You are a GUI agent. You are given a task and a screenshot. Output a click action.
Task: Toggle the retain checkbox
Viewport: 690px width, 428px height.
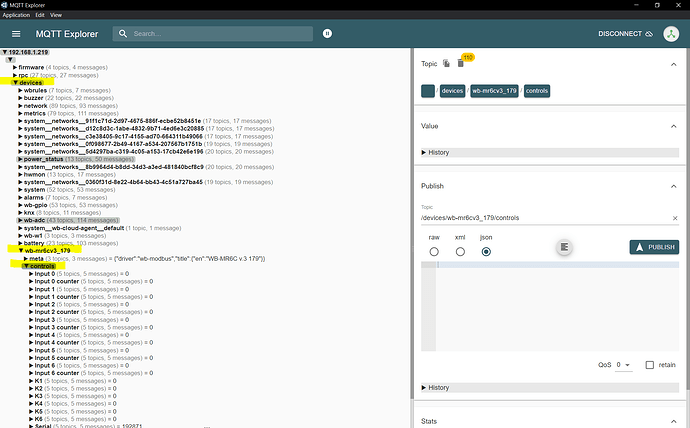point(650,365)
